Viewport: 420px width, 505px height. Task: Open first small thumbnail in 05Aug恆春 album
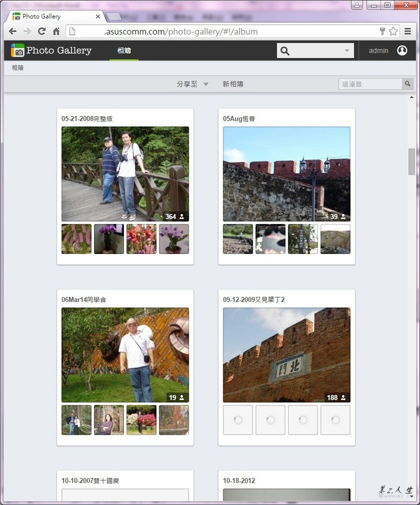pos(238,239)
